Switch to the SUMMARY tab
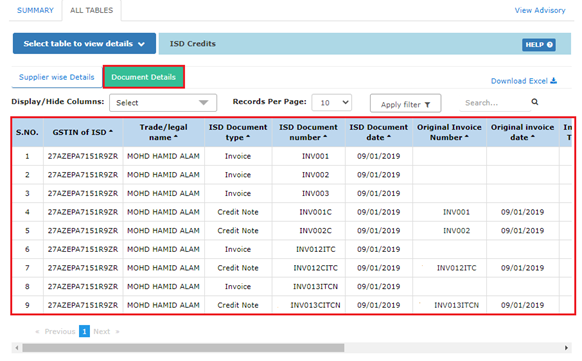Viewport: 582px width, 361px height. (35, 10)
